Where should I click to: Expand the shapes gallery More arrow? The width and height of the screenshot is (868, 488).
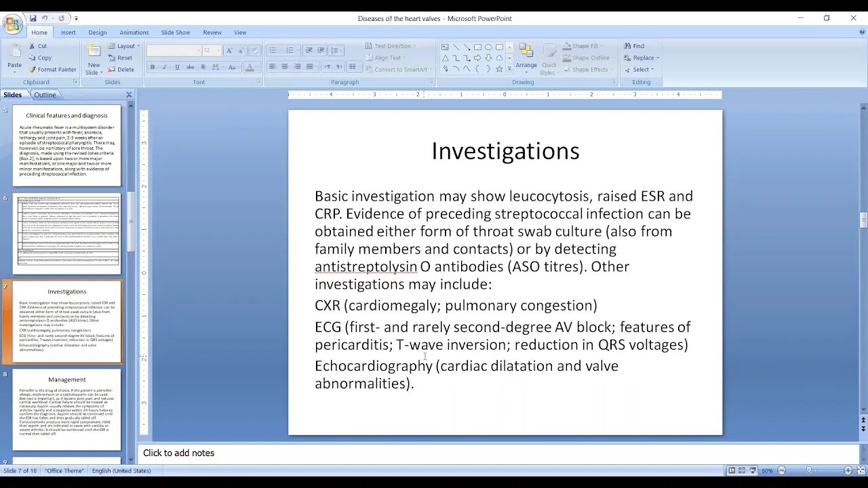click(x=509, y=69)
